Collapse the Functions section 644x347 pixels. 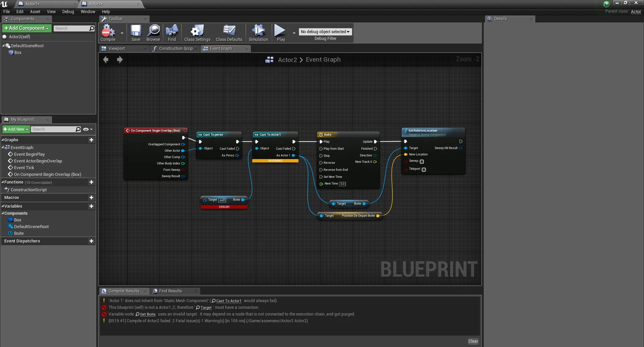coord(3,182)
